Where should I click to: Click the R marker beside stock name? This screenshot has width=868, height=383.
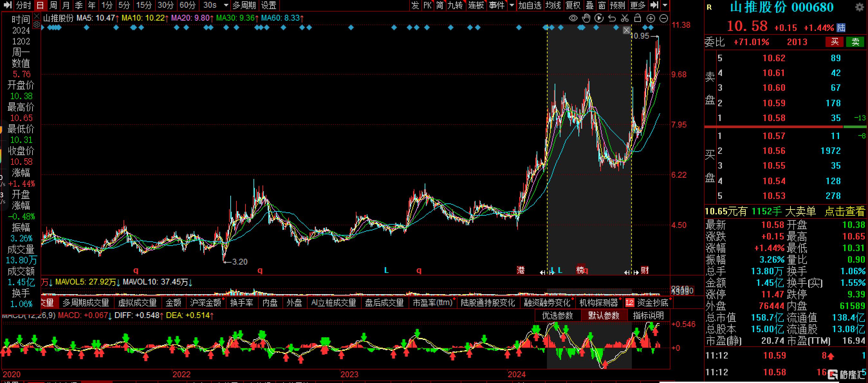(x=709, y=7)
